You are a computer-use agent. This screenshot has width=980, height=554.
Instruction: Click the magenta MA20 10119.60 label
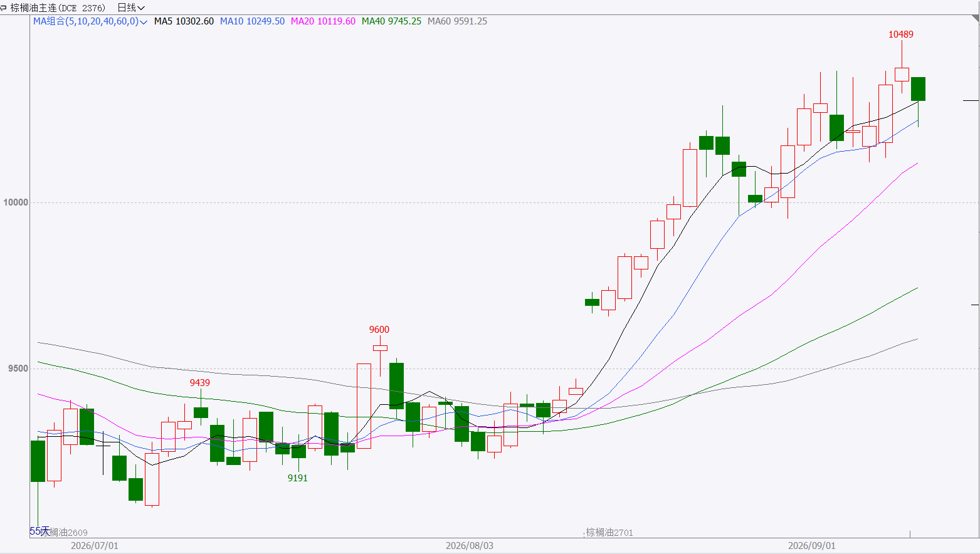[323, 21]
